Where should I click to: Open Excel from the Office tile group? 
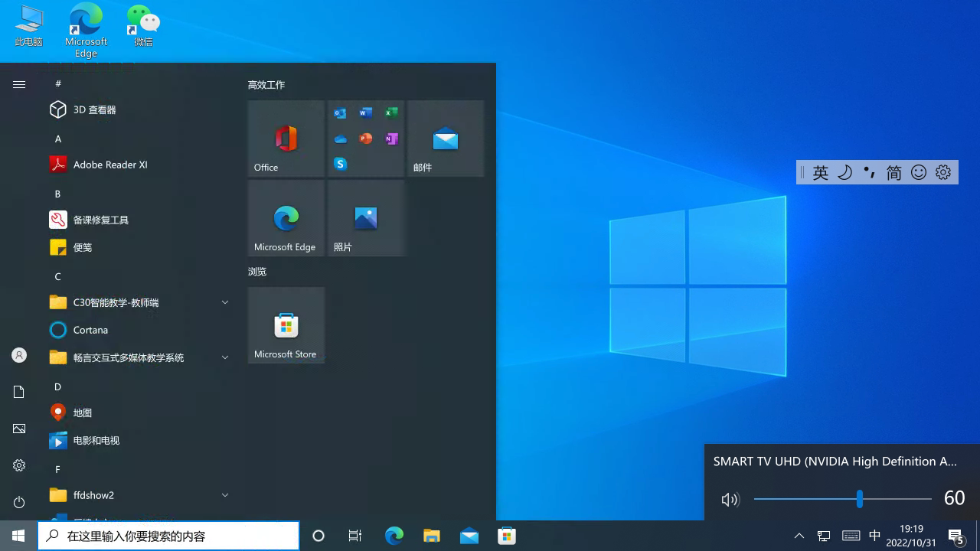(391, 113)
